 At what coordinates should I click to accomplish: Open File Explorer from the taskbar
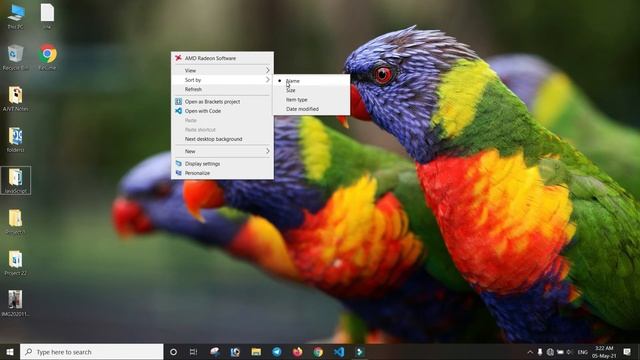256,352
